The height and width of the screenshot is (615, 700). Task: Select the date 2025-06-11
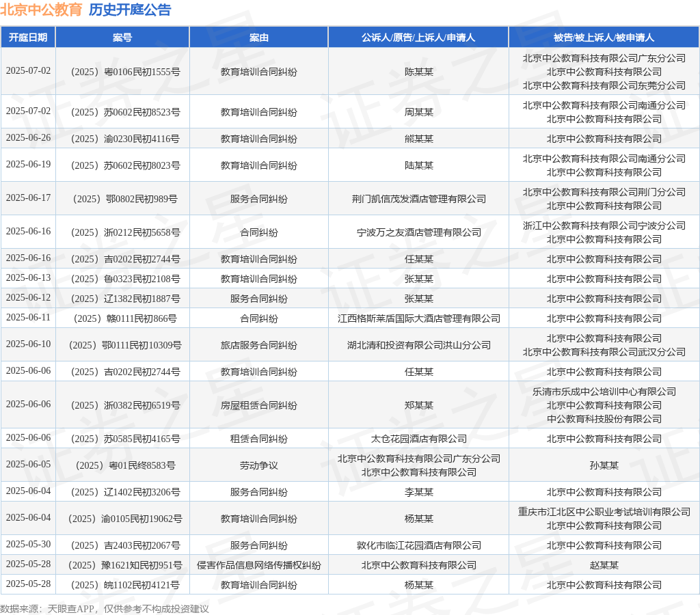[28, 317]
